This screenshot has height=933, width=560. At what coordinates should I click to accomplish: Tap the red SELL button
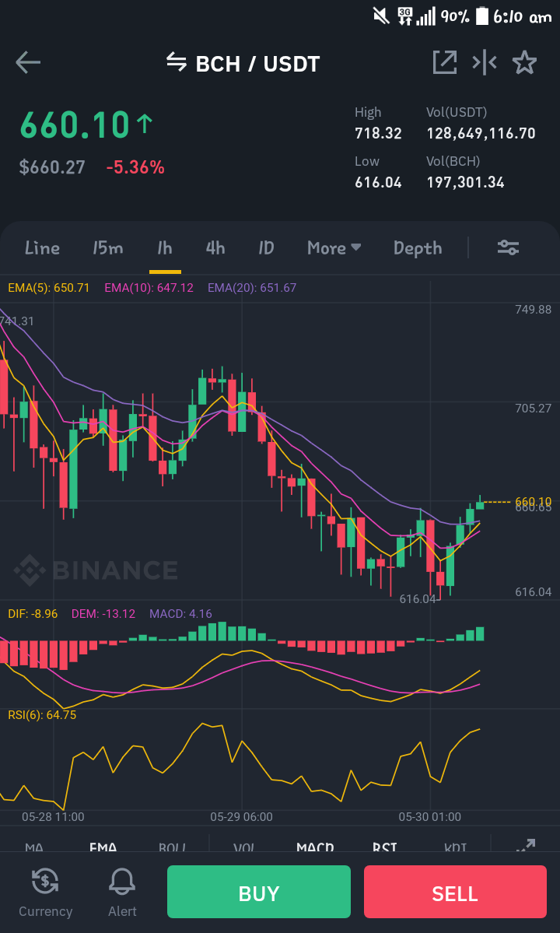455,891
